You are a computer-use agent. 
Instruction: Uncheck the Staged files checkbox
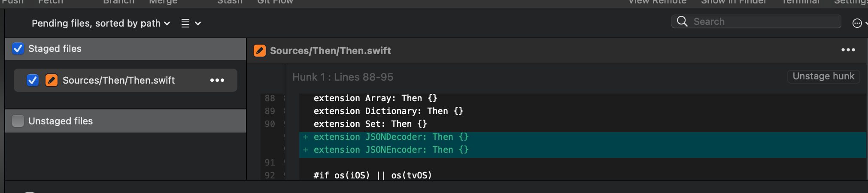click(x=18, y=48)
